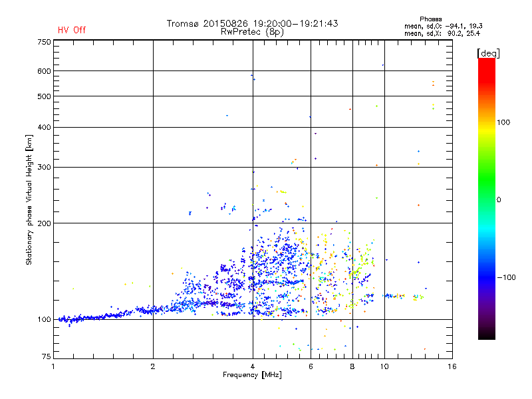Screen dimensions: 532x399
Task: Click the plot title 'Tromsø 20150826 19:20:00-19:21:43'
Action: click(252, 23)
